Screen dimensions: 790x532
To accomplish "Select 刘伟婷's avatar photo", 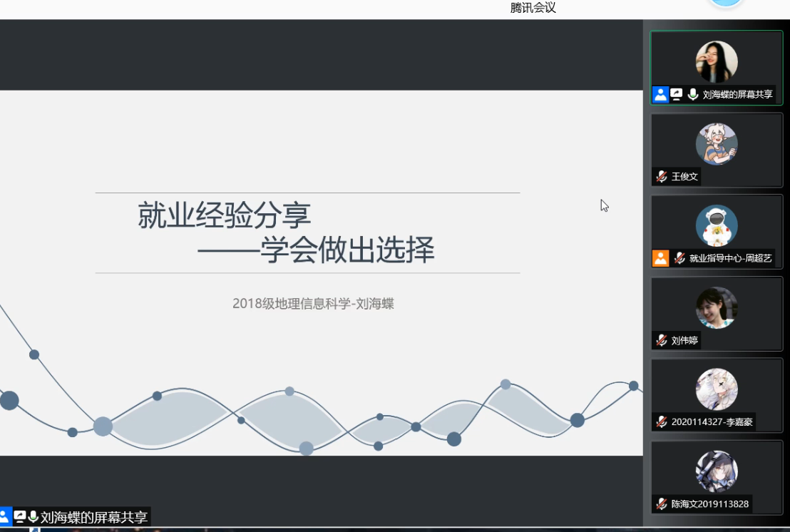I will tap(717, 307).
